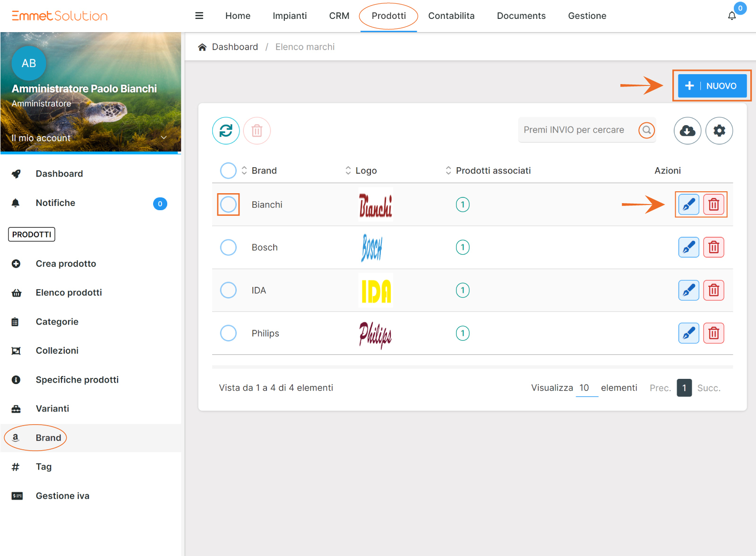Open the Contabilita menu
Screen dimensions: 756x556
point(451,16)
